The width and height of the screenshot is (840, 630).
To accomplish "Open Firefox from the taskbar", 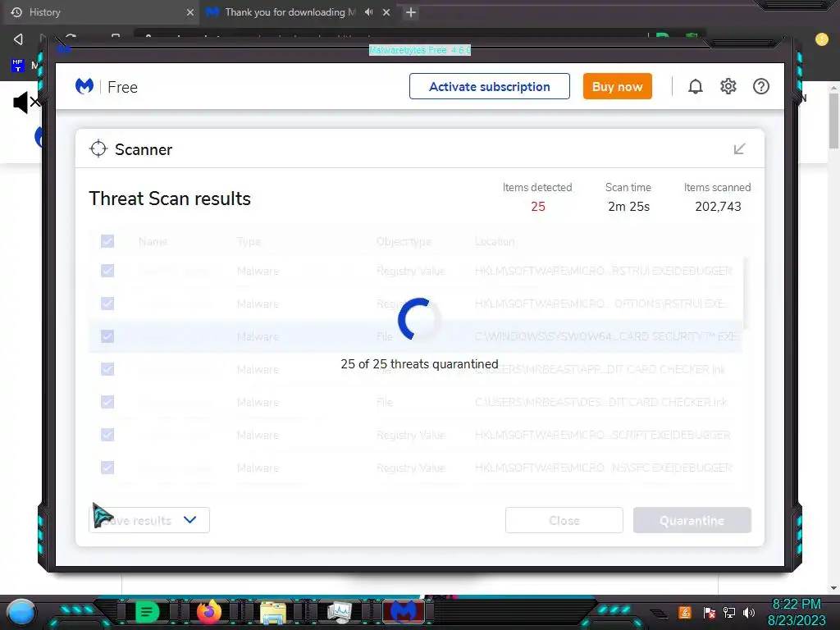I will [209, 612].
